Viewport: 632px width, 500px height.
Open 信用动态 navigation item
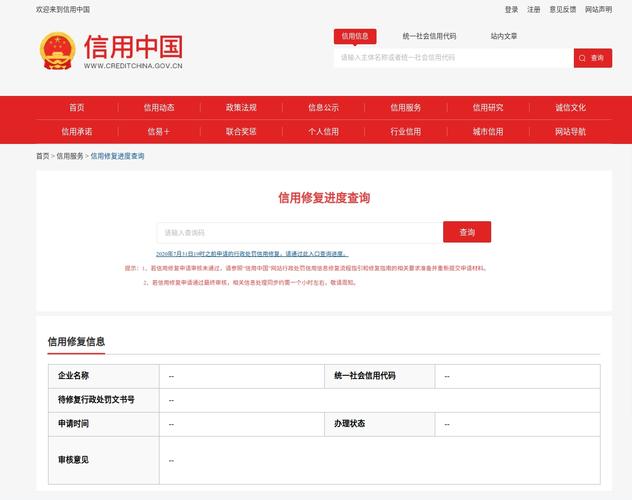pyautogui.click(x=159, y=108)
